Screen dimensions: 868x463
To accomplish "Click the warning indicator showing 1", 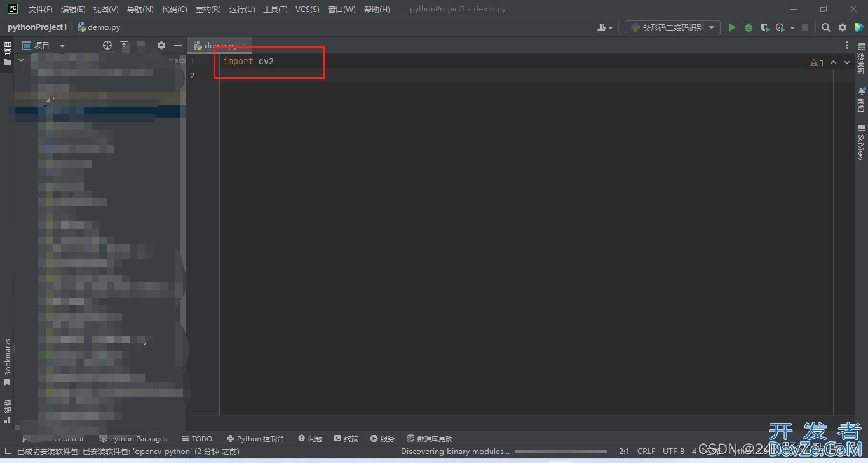I will [x=817, y=62].
